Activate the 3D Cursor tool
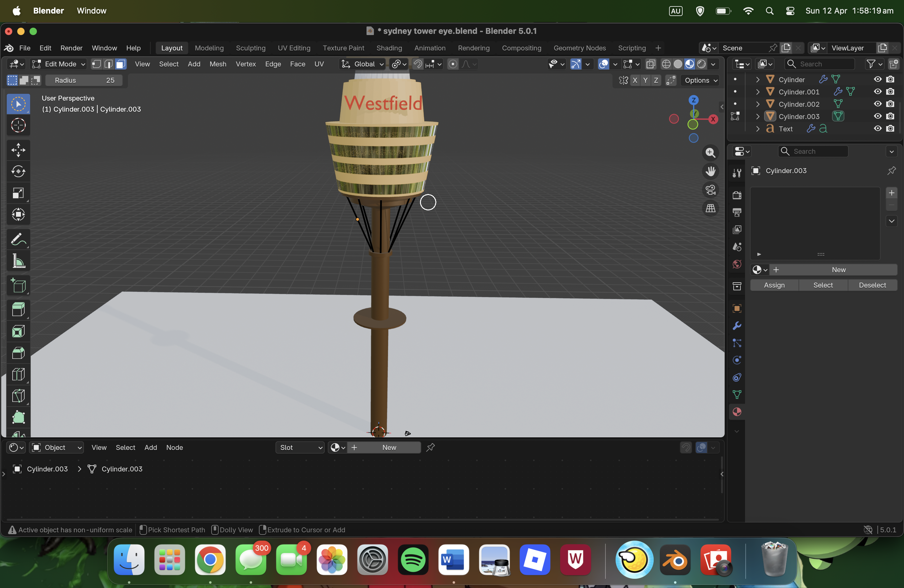 (x=18, y=125)
